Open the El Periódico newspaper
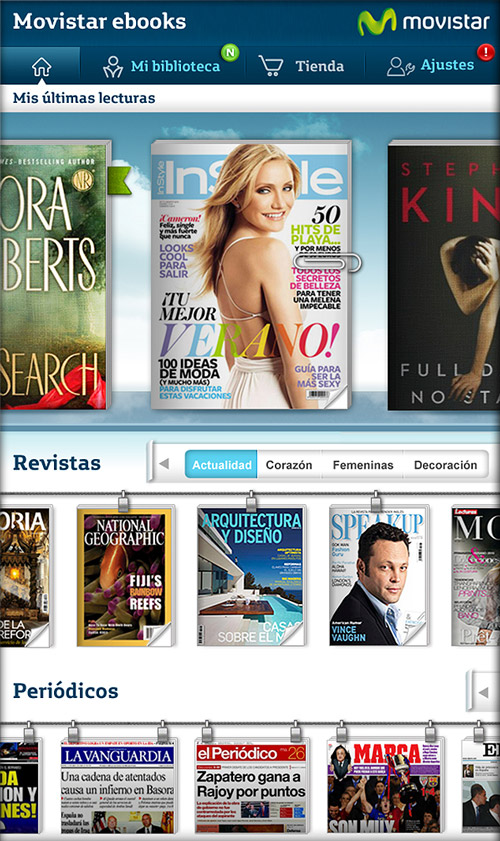This screenshot has width=500, height=841. point(251,786)
